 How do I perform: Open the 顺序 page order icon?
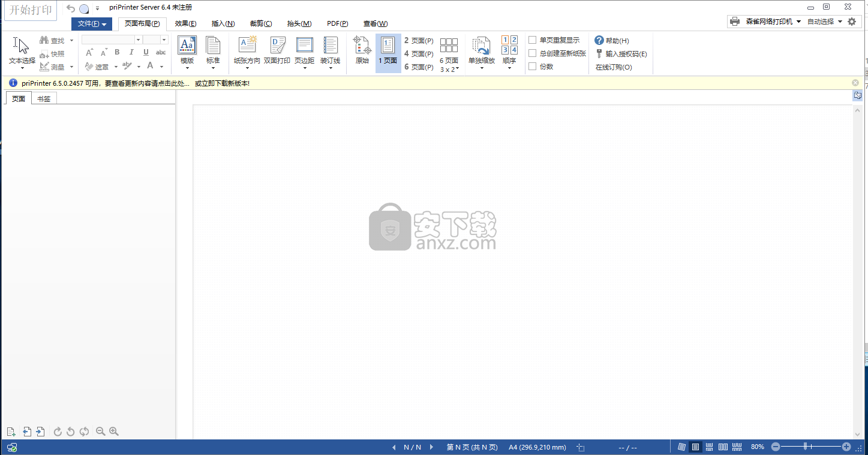coord(509,53)
